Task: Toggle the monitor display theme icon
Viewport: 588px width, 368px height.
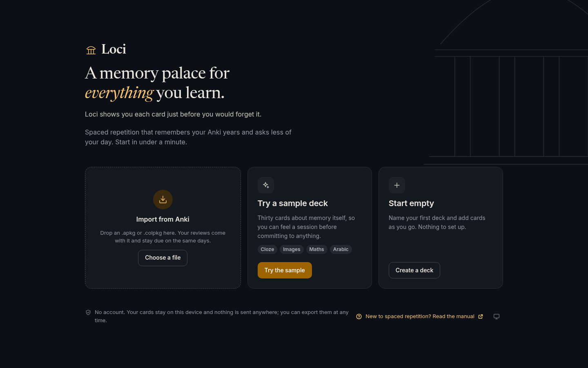Action: [497, 316]
